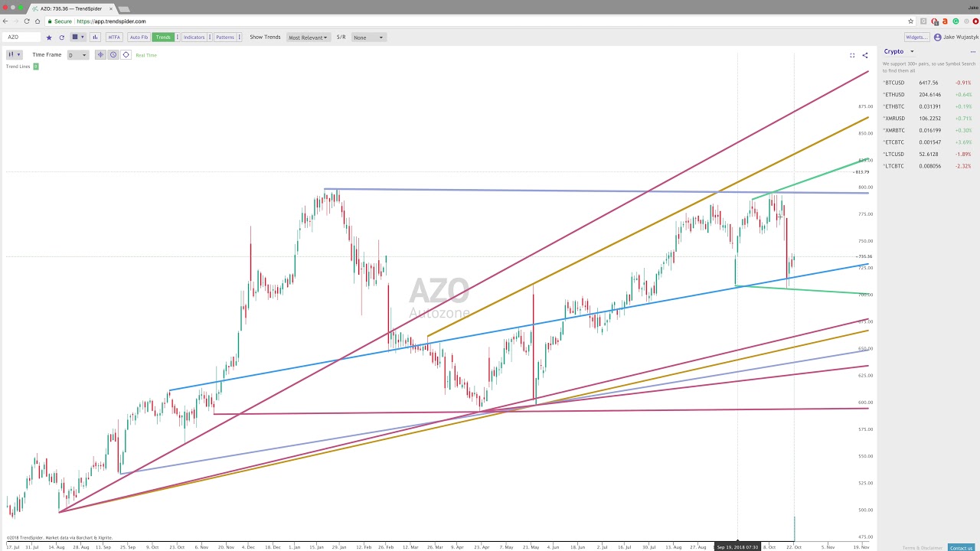Select ^LTCUSD in watchlist
980x551 pixels.
(929, 154)
